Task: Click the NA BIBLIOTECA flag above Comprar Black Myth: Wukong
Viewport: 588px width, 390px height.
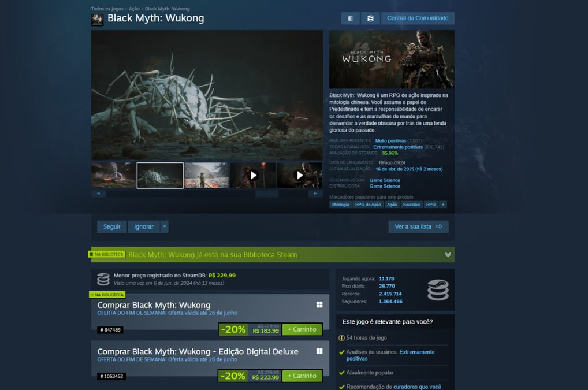Action: (107, 295)
